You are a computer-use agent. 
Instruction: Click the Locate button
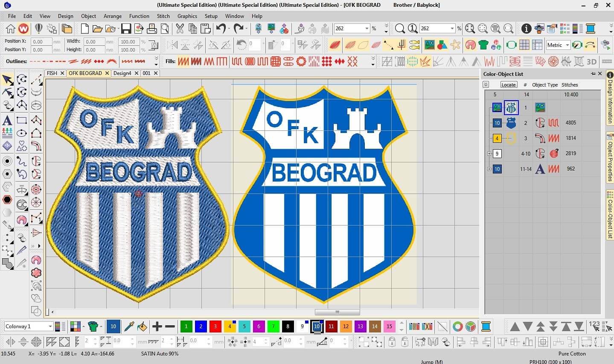[x=508, y=85]
